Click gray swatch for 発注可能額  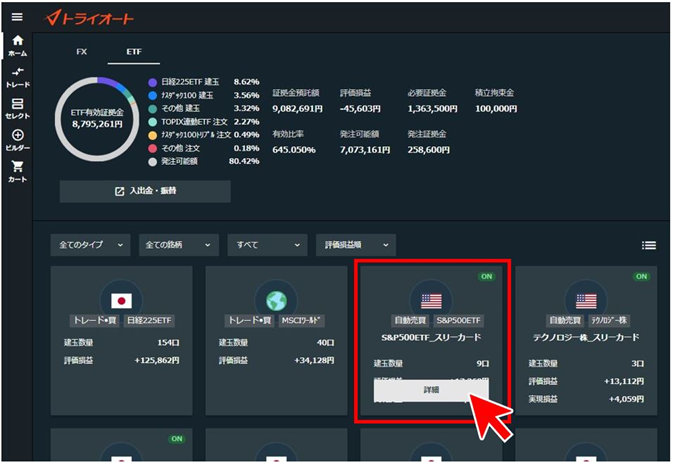pyautogui.click(x=152, y=162)
